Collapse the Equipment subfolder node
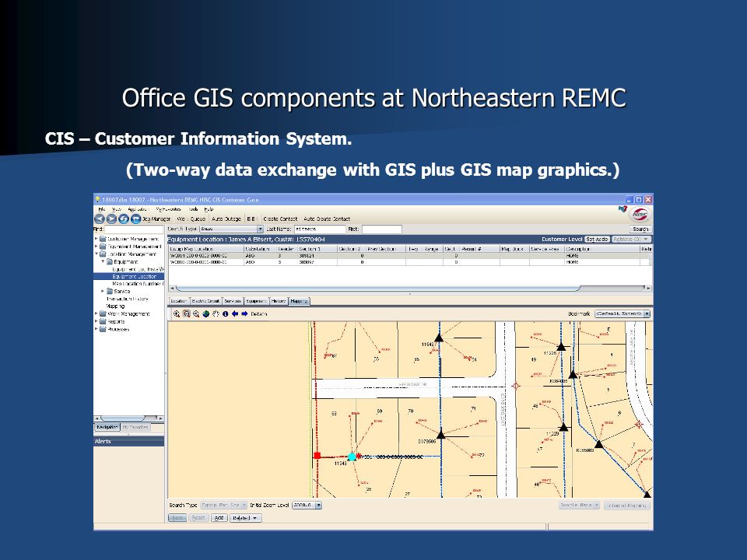 click(103, 261)
